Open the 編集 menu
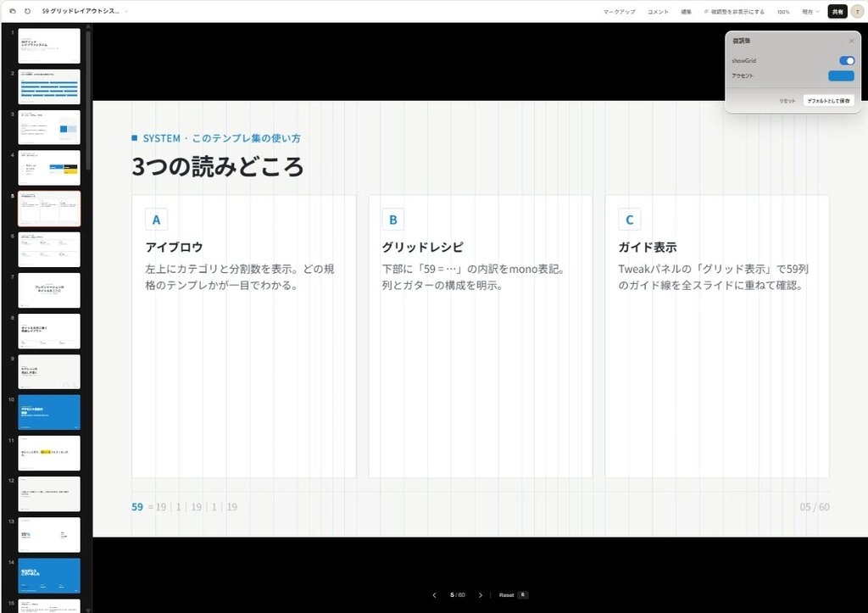 [686, 12]
